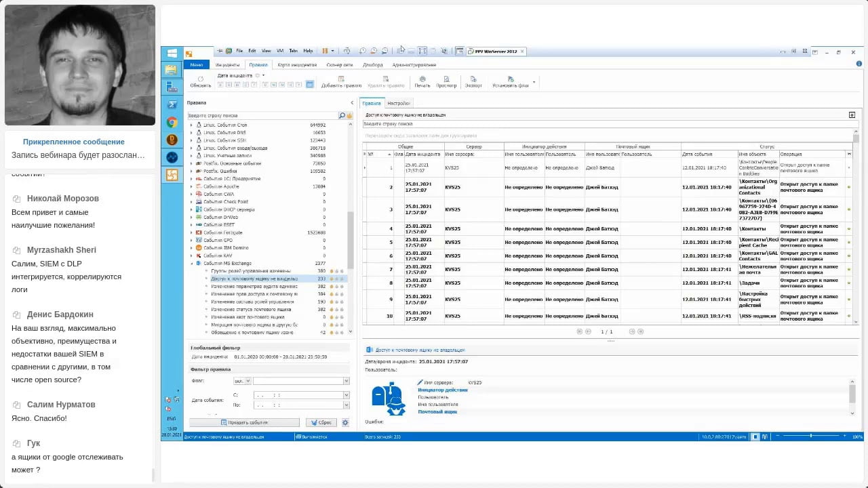Launch Chrome from the Windows taskbar
The height and width of the screenshot is (488, 868).
point(172,123)
